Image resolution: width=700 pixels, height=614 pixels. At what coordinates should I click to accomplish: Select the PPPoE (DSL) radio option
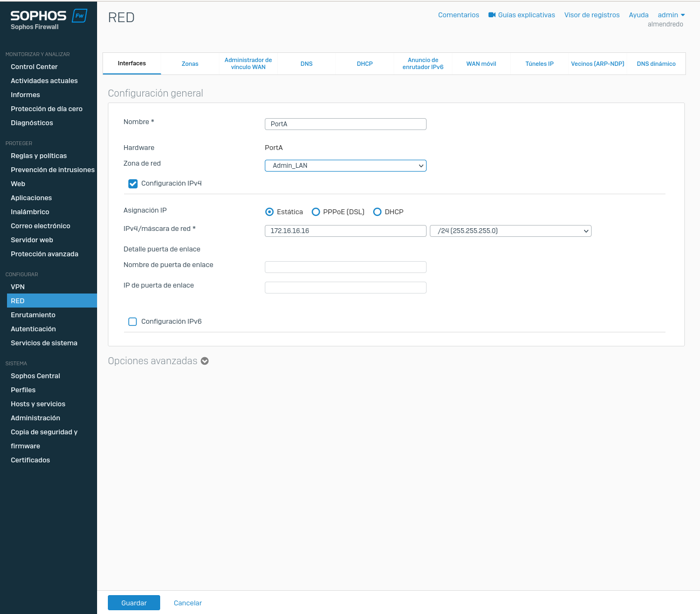click(x=316, y=212)
